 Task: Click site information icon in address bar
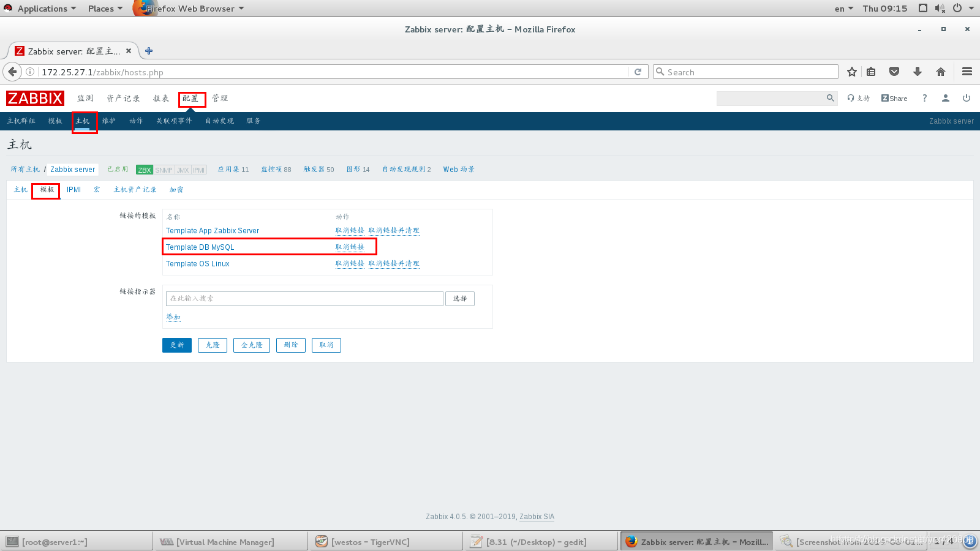(29, 72)
